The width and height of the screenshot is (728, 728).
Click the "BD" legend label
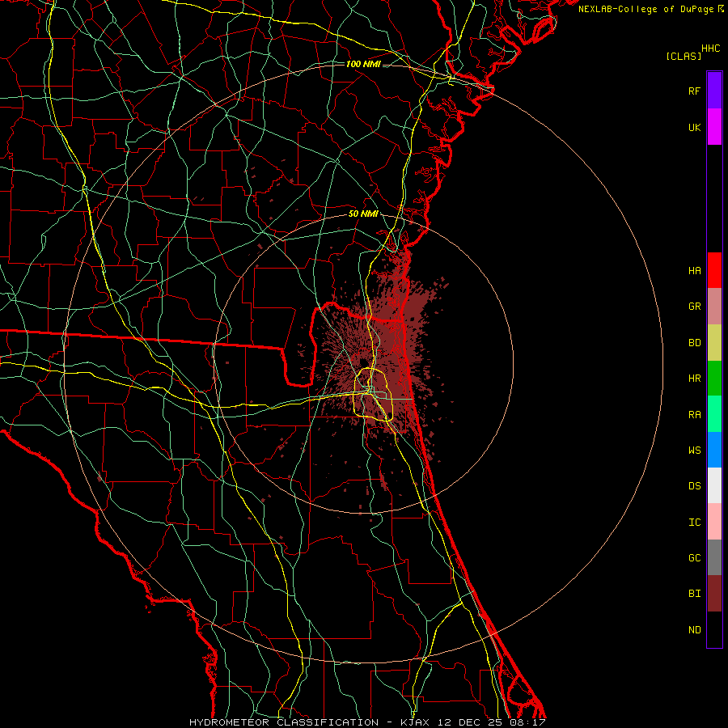point(694,343)
